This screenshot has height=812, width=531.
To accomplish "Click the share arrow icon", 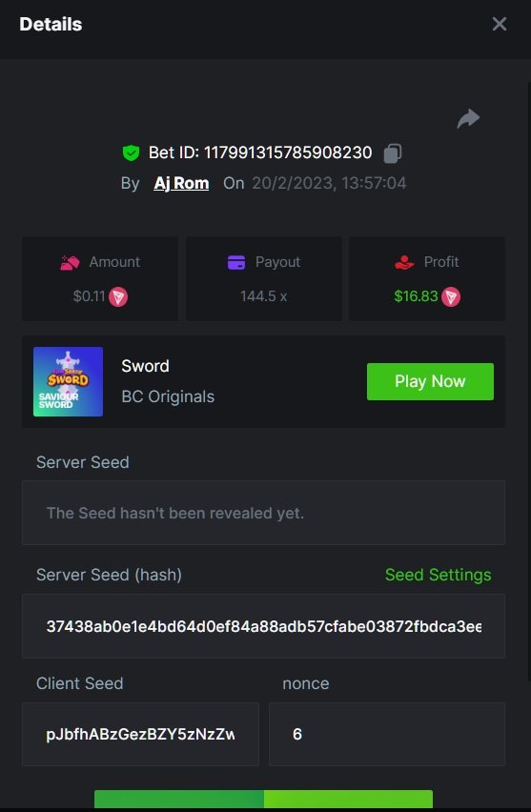I will coord(468,118).
